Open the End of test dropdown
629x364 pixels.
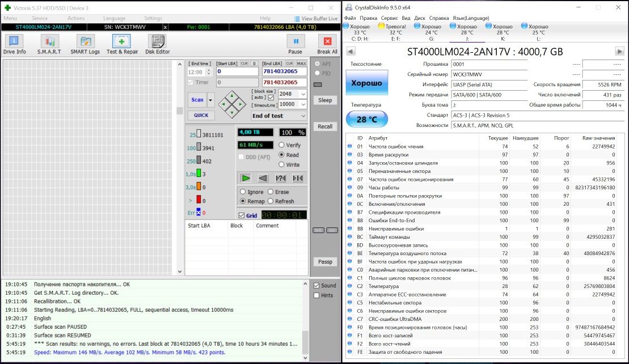coord(303,116)
